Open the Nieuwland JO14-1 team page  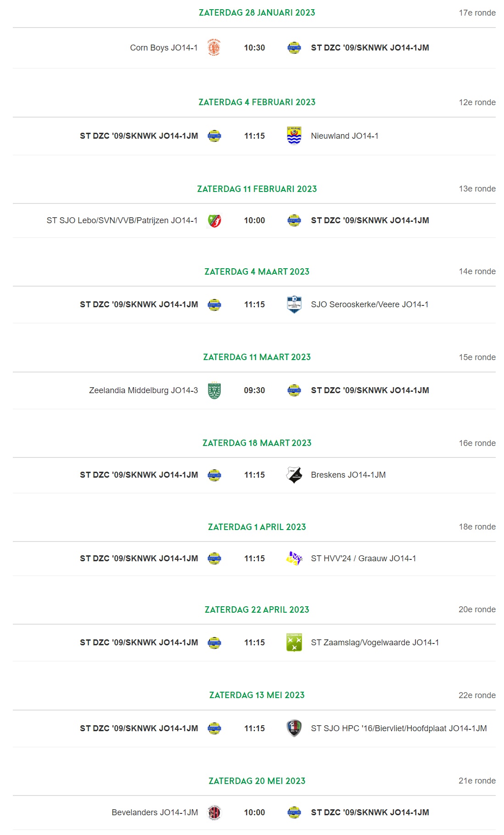345,136
